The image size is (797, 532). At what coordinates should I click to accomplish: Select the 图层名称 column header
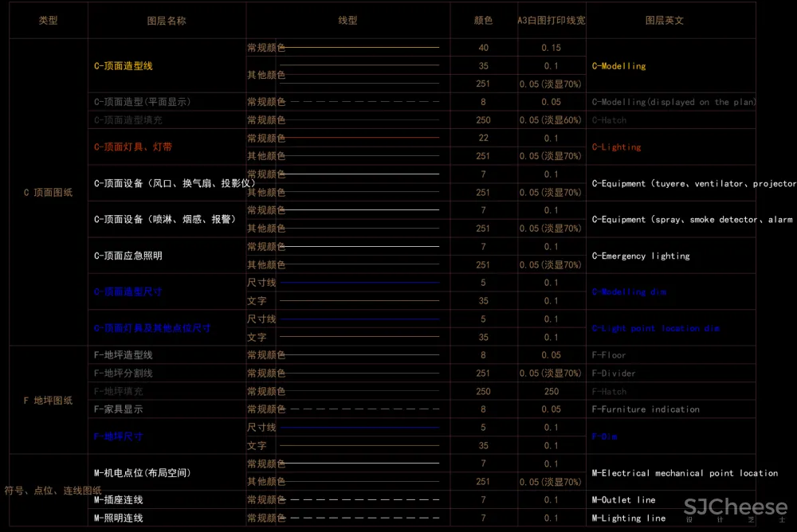[x=167, y=21]
